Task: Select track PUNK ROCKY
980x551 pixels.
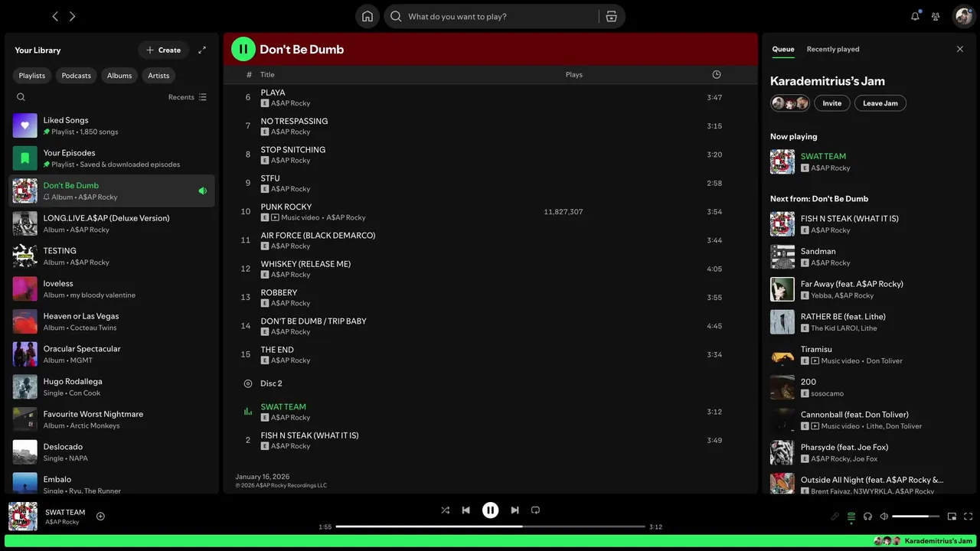Action: tap(490, 212)
